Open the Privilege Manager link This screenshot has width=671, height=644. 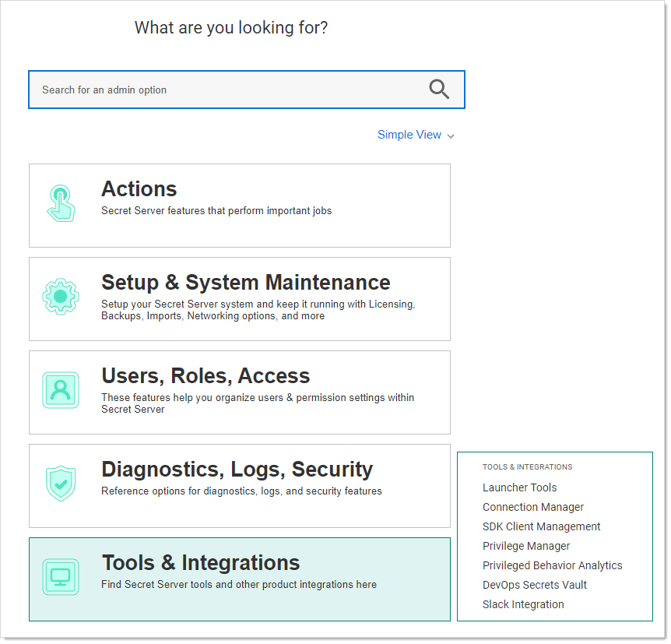click(526, 546)
